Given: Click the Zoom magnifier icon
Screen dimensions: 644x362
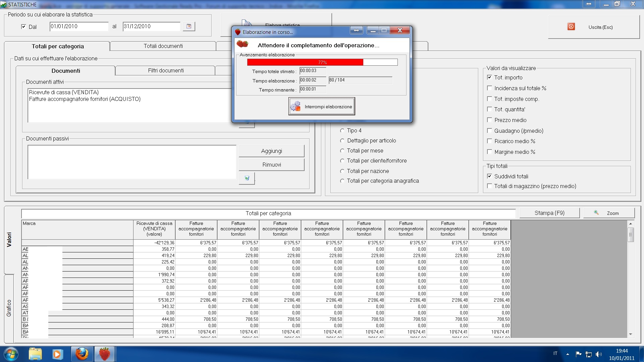Looking at the screenshot, I should coord(596,213).
